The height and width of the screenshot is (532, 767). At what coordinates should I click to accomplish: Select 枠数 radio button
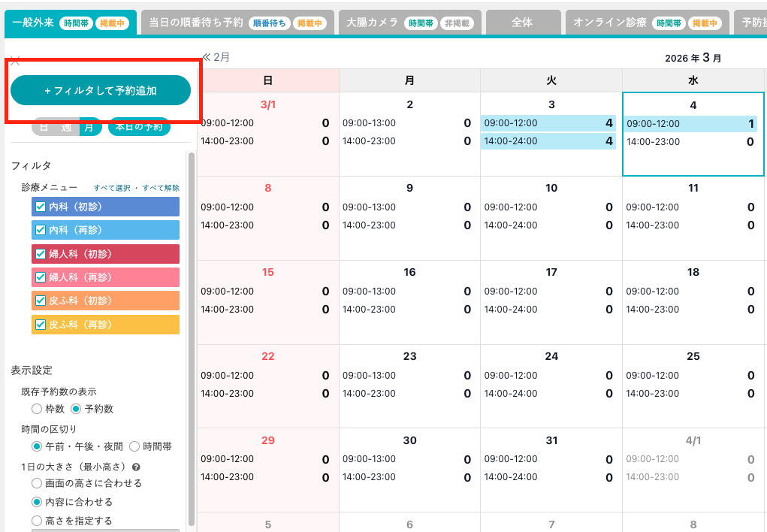coord(37,410)
